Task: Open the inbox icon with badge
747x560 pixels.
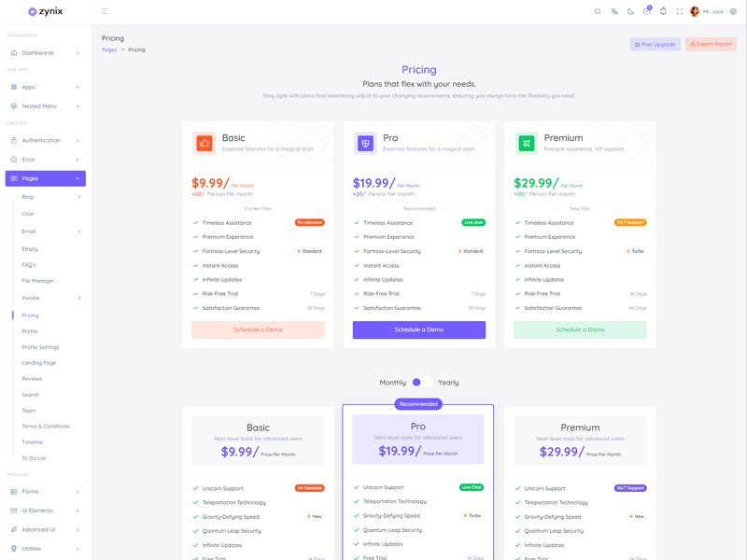Action: tap(646, 12)
